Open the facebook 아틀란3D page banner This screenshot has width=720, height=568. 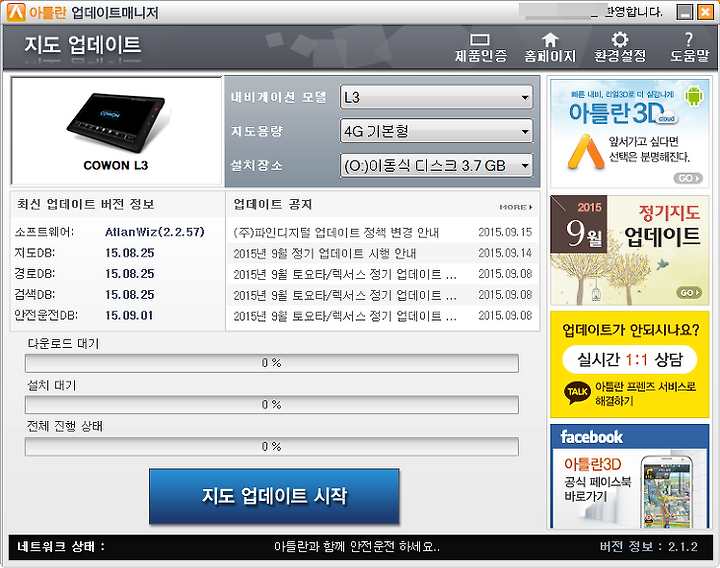630,477
